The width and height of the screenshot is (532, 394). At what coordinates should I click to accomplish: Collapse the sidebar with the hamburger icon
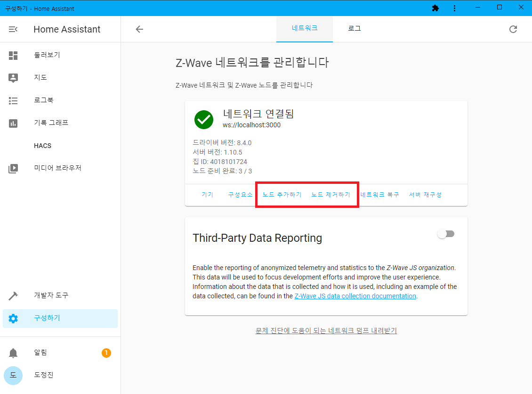point(13,29)
